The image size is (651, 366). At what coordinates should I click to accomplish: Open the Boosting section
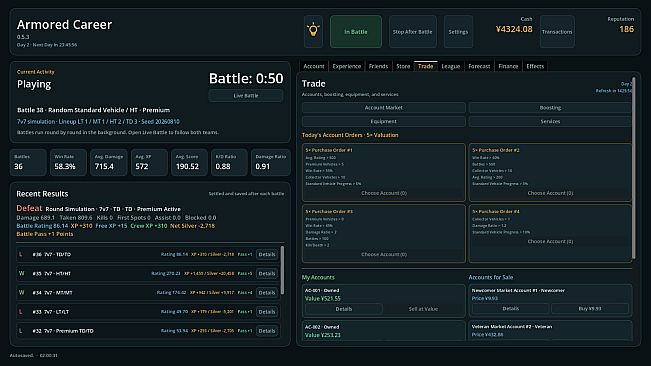[550, 107]
